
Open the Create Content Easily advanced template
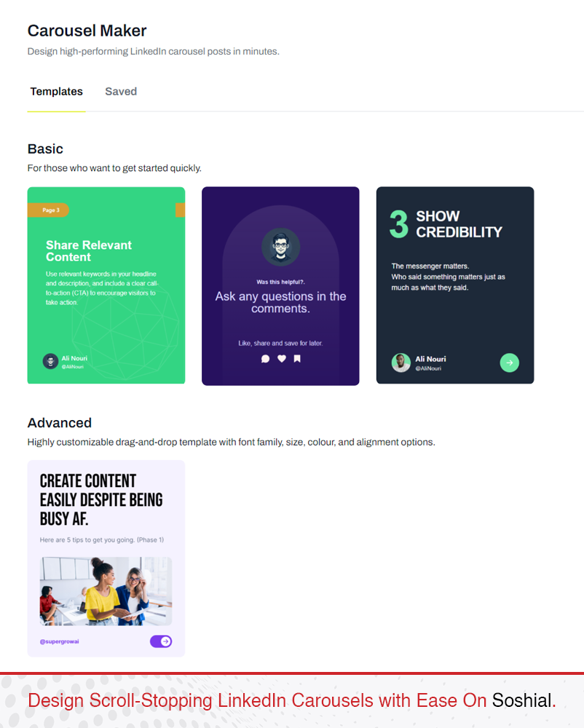[106, 558]
